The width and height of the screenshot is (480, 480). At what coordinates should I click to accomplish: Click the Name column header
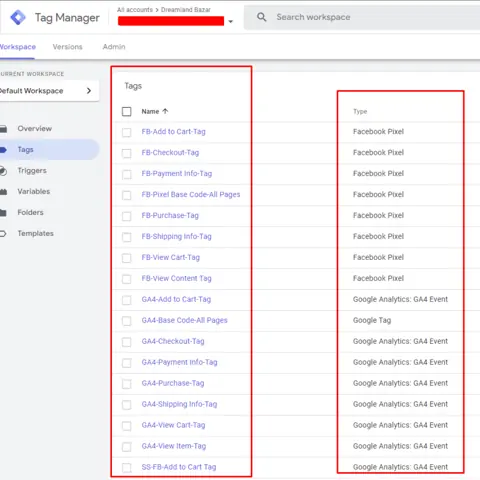[x=150, y=111]
